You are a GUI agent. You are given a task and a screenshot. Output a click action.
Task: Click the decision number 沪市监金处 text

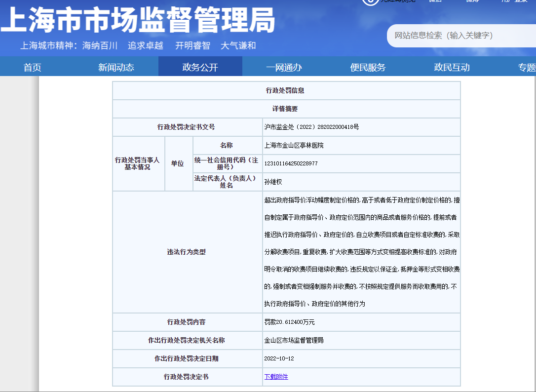311,127
